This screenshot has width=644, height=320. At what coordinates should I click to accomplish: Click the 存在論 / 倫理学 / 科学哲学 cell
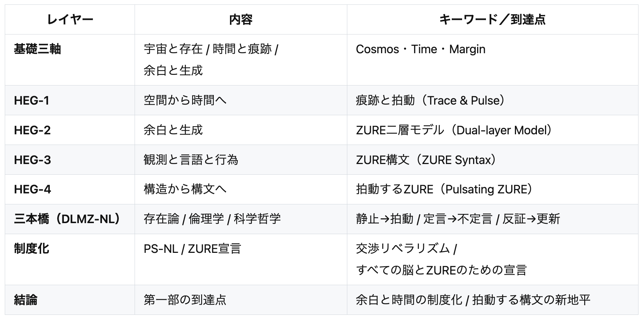click(x=212, y=219)
